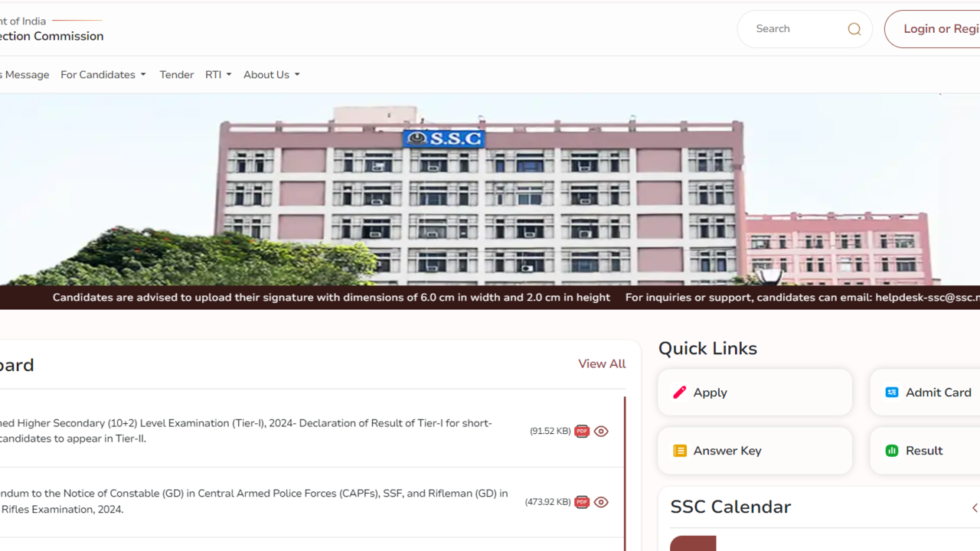
Task: Open PDF icon for Higher Secondary result notice
Action: coord(582,431)
